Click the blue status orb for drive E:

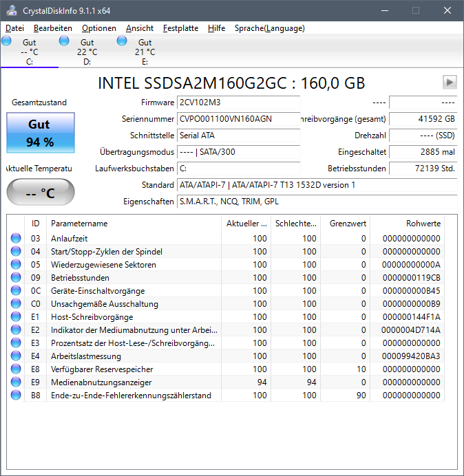point(122,41)
